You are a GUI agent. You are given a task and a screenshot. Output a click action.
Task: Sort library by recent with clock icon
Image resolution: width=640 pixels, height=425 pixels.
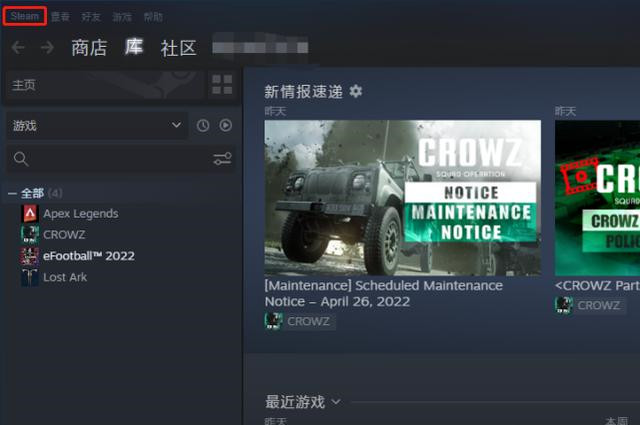203,125
